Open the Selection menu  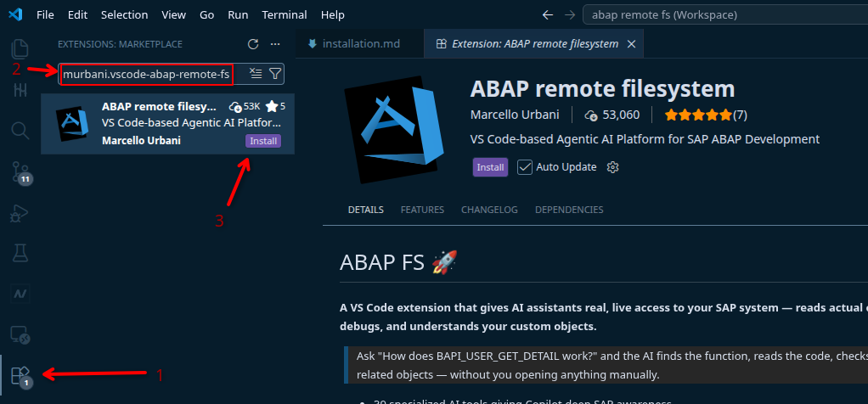[127, 15]
